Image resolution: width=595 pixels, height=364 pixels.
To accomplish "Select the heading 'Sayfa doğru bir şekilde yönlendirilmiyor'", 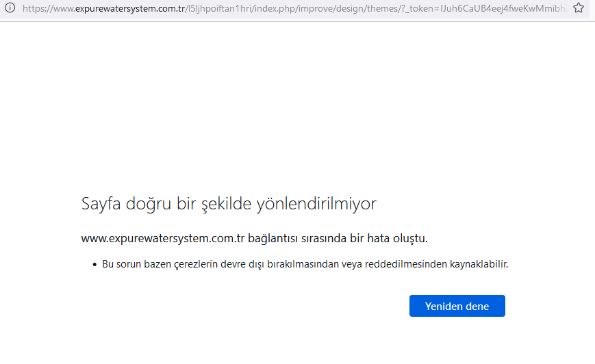I will pyautogui.click(x=229, y=204).
